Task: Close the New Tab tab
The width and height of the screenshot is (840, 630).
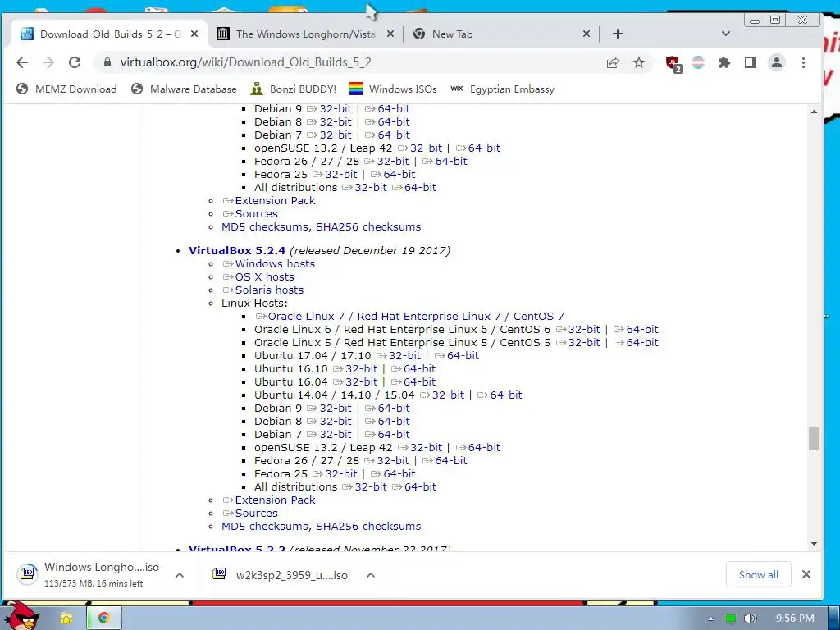Action: click(x=587, y=34)
